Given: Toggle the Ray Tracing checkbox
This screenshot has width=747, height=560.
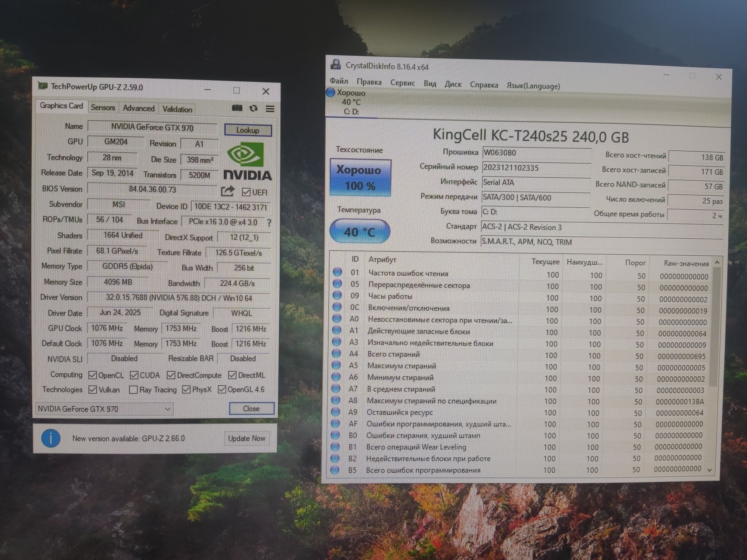Looking at the screenshot, I should click(x=133, y=390).
